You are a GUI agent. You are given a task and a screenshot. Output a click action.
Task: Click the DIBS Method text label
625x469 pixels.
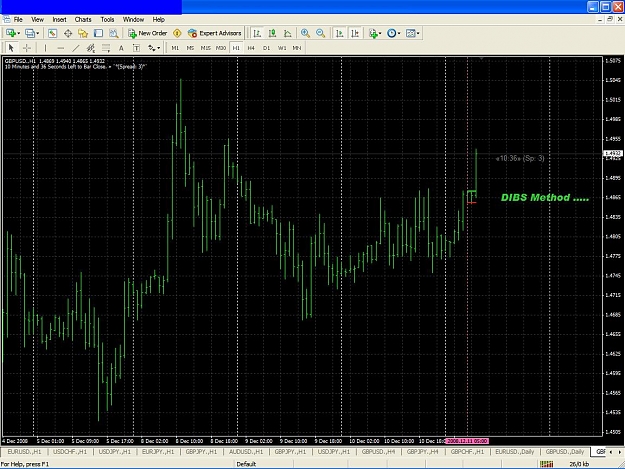[544, 198]
